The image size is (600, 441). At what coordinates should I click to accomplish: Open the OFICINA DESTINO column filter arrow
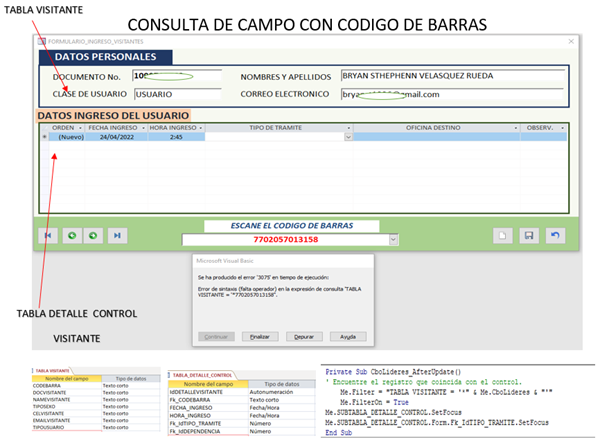[x=515, y=128]
